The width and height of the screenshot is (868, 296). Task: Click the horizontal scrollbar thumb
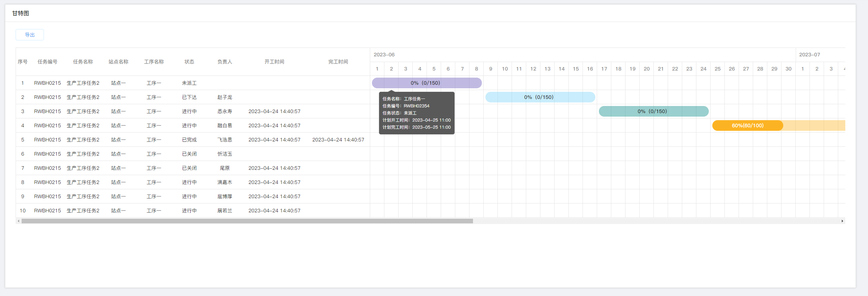pos(247,221)
